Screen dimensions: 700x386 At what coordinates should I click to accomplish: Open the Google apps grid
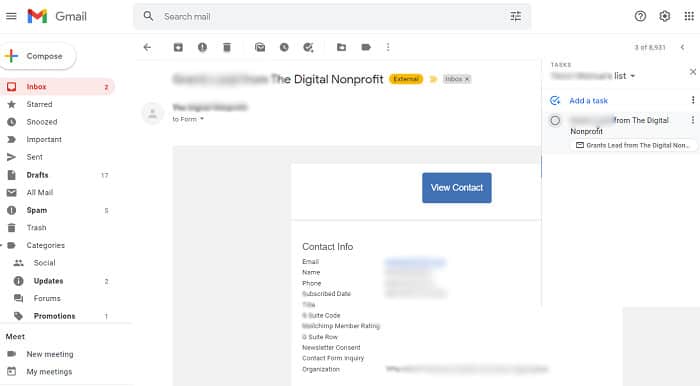[x=689, y=17]
